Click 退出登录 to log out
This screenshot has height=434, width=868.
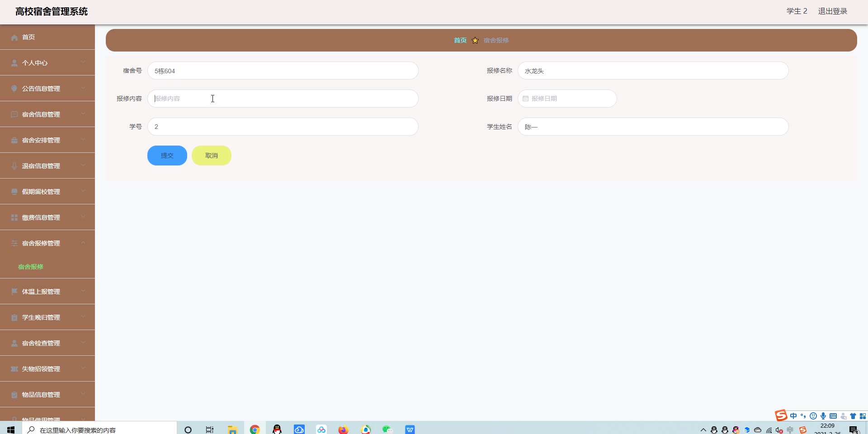coord(833,11)
